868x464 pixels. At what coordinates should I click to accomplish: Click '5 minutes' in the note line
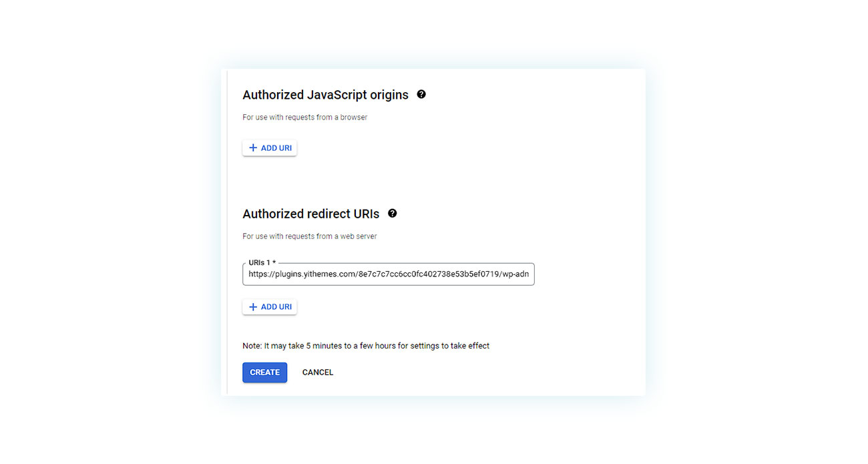point(324,346)
